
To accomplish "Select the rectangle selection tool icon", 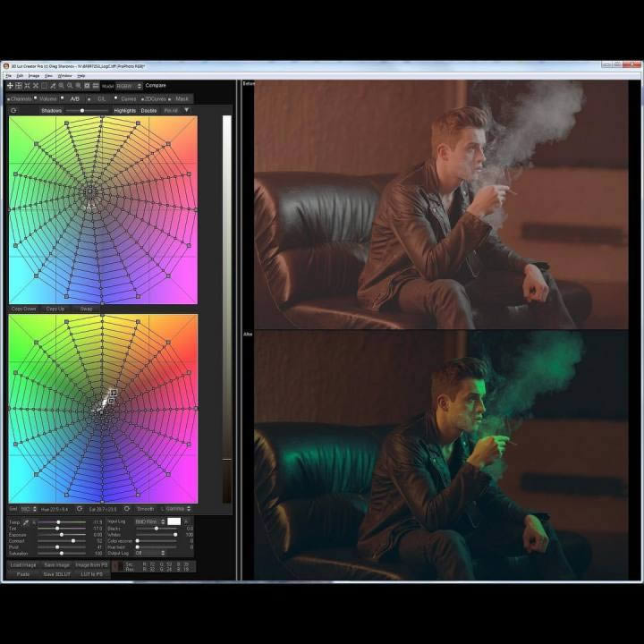I will [45, 86].
